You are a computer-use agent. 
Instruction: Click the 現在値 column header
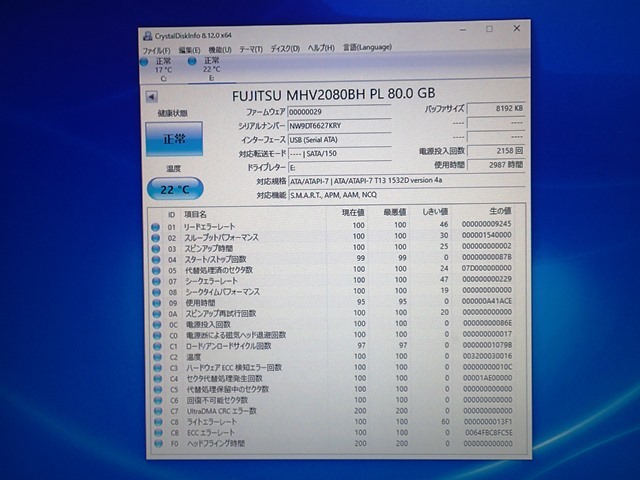[x=353, y=213]
